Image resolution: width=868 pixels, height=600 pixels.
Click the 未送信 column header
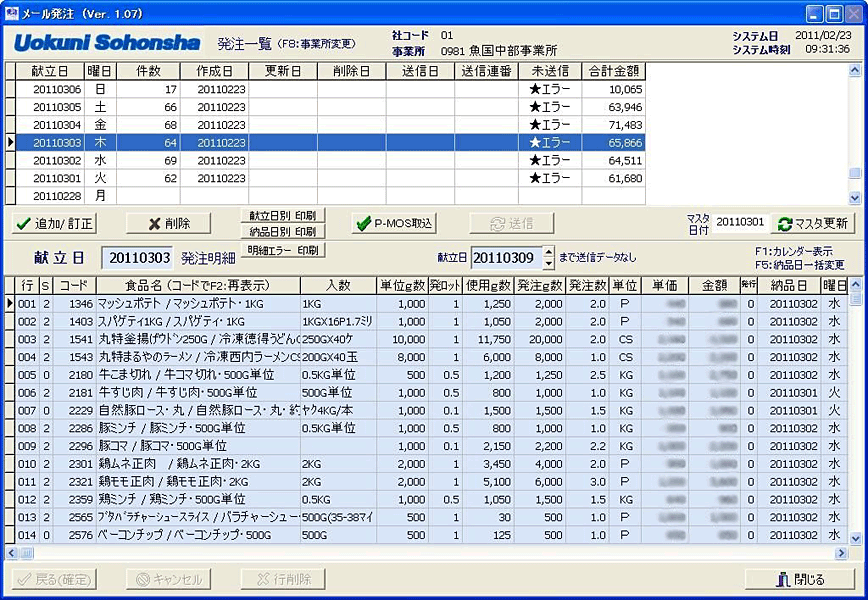point(550,71)
